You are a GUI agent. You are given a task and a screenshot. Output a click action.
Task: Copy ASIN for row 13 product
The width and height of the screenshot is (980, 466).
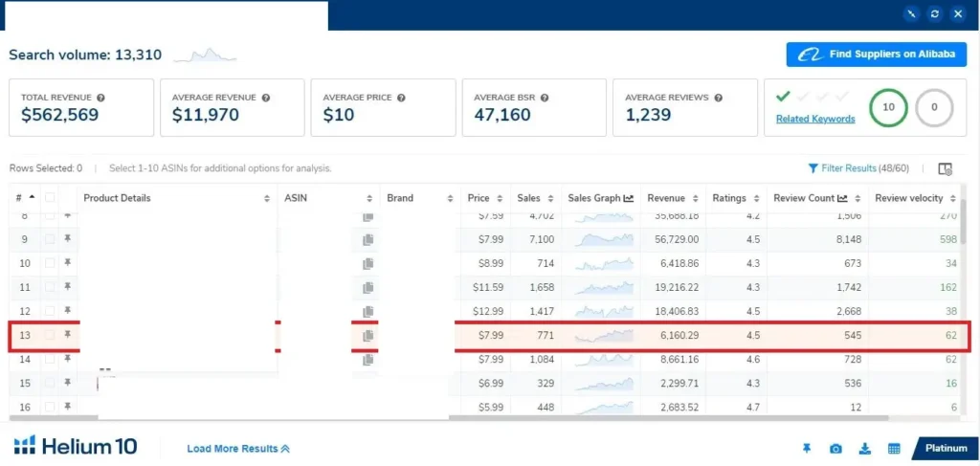click(367, 336)
